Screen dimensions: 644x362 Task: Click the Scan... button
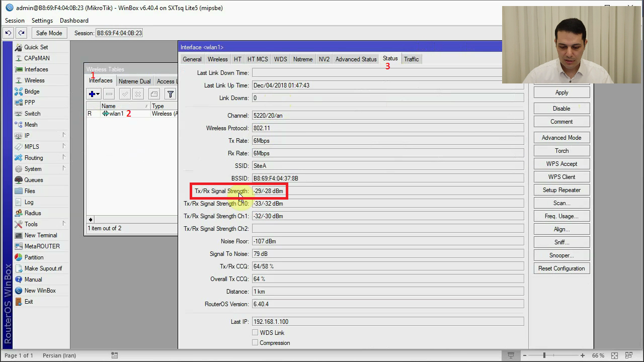tap(561, 203)
